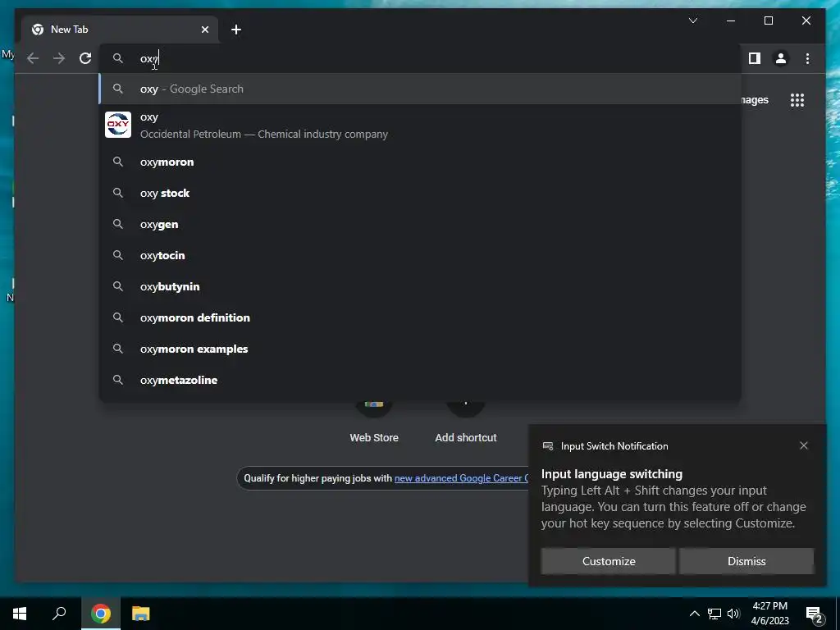Toggle the browser side panel
The image size is (840, 630).
755,58
